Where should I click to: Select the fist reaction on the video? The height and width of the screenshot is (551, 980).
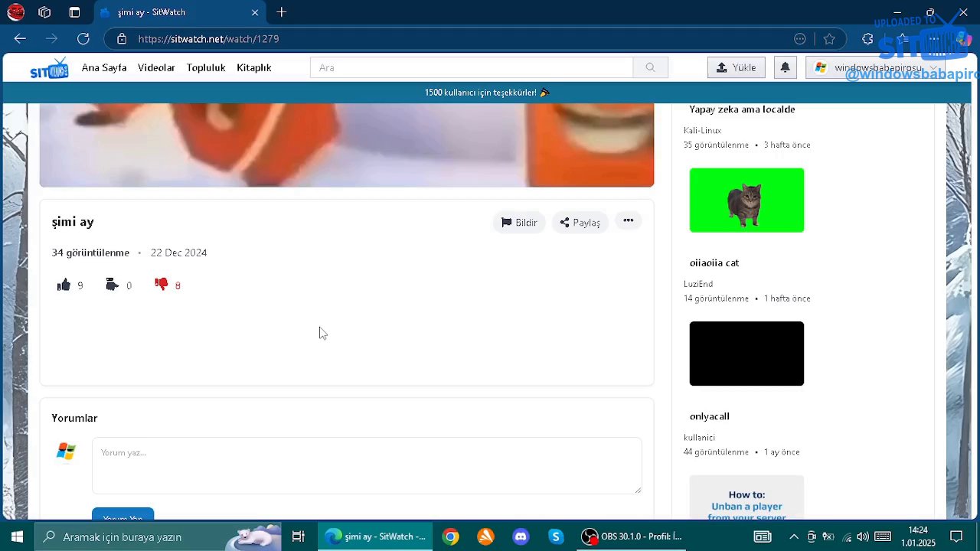(112, 285)
